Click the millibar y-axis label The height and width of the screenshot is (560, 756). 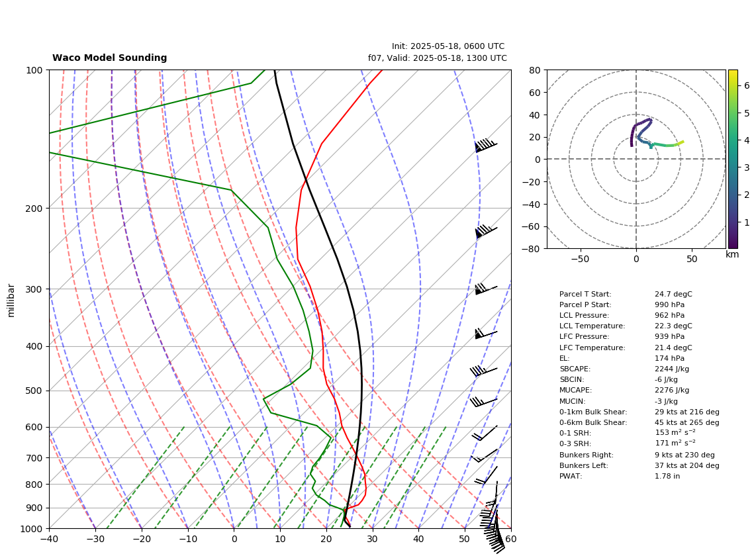(11, 301)
